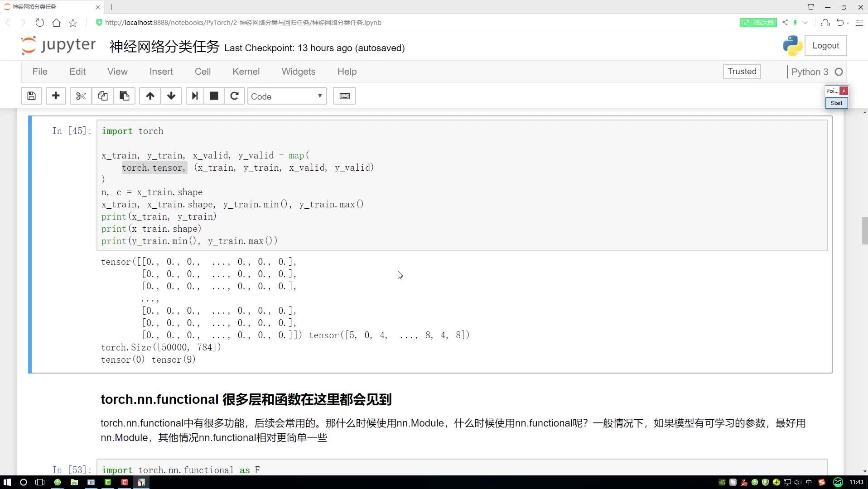Click the browser share icon
Screen dimensions: 868x489
pos(785,23)
